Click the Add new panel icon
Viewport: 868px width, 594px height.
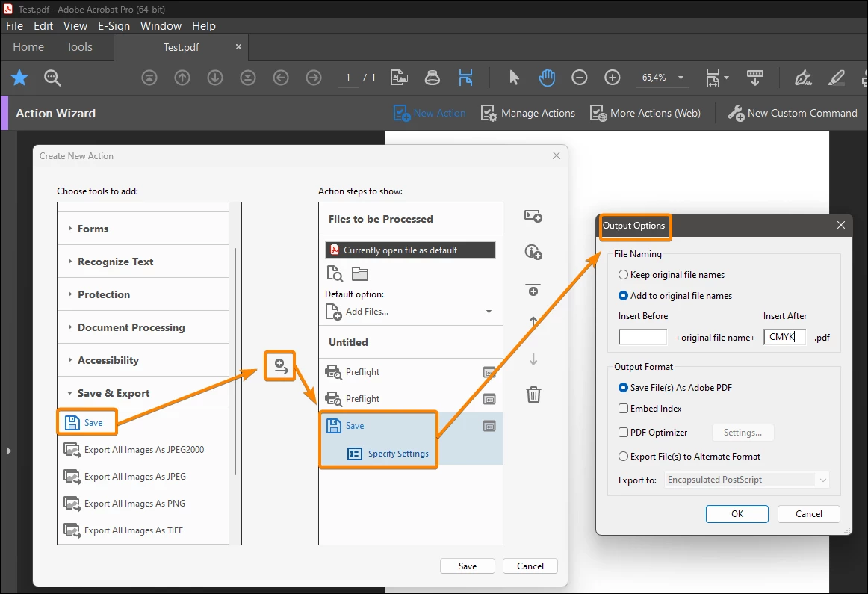[533, 216]
